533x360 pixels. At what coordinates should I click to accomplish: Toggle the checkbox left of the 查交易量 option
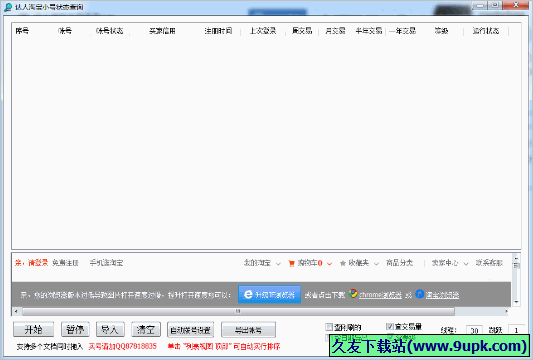click(329, 327)
